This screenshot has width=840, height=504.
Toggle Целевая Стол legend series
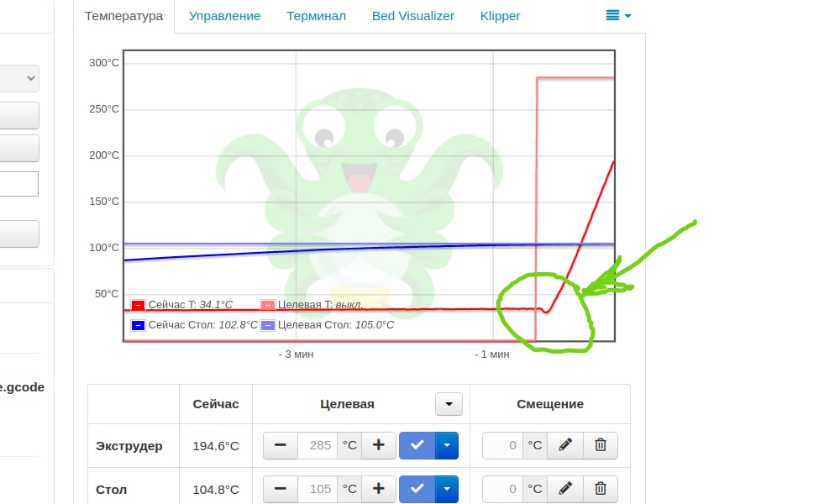267,325
